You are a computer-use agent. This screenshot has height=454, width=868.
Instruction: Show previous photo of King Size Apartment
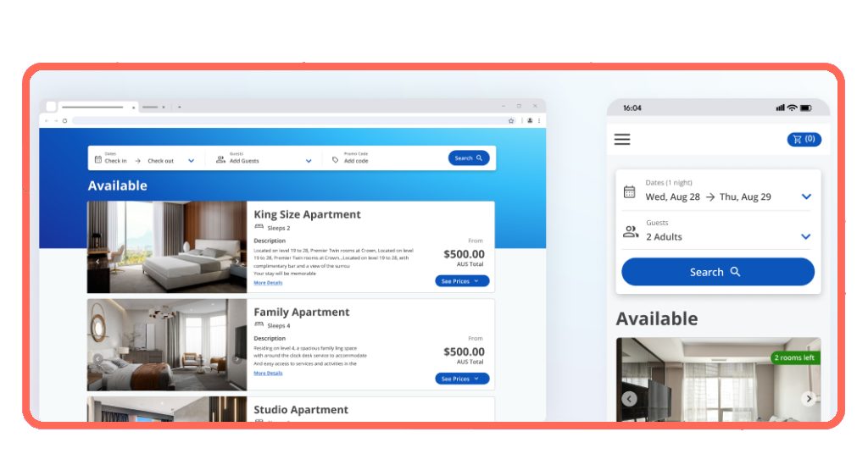click(x=97, y=261)
